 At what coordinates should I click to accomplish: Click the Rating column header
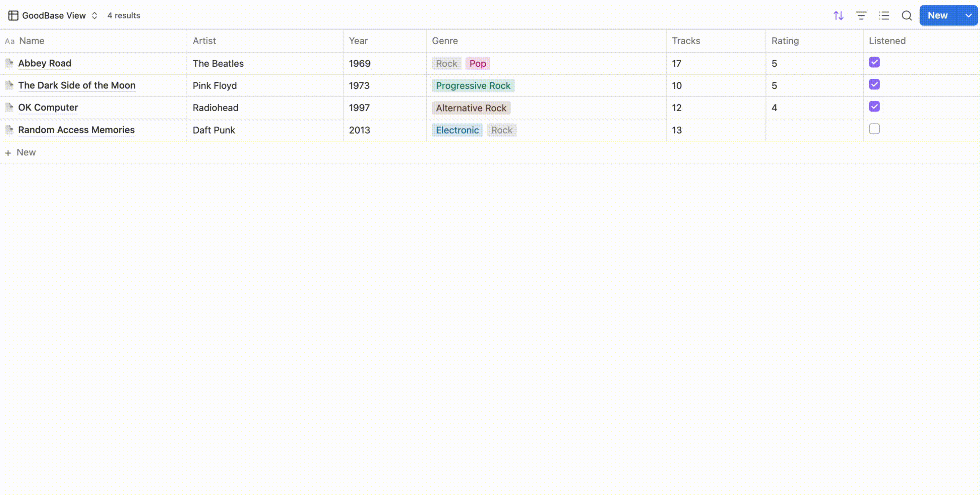point(814,41)
